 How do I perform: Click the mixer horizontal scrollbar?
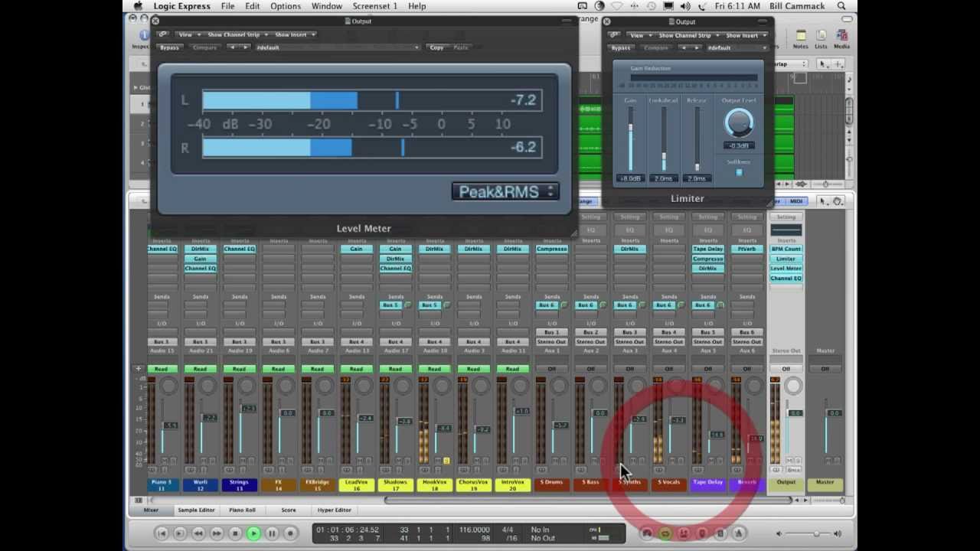587,500
